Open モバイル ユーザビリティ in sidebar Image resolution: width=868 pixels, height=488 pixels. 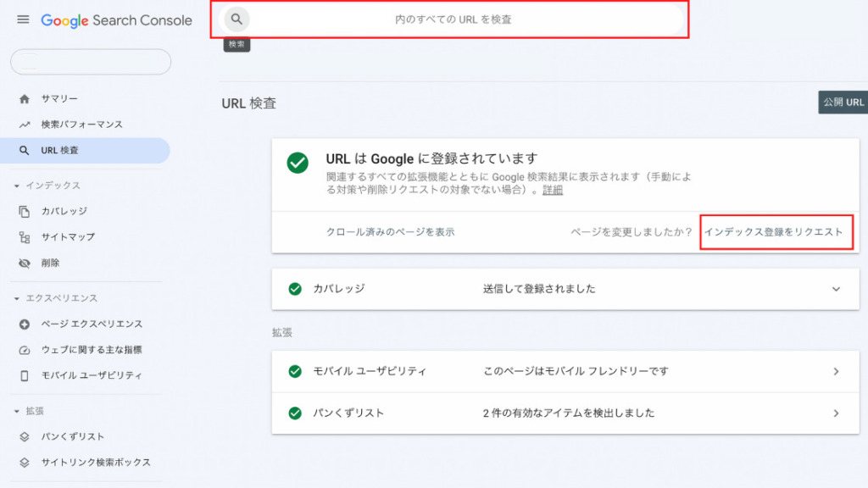tap(92, 375)
